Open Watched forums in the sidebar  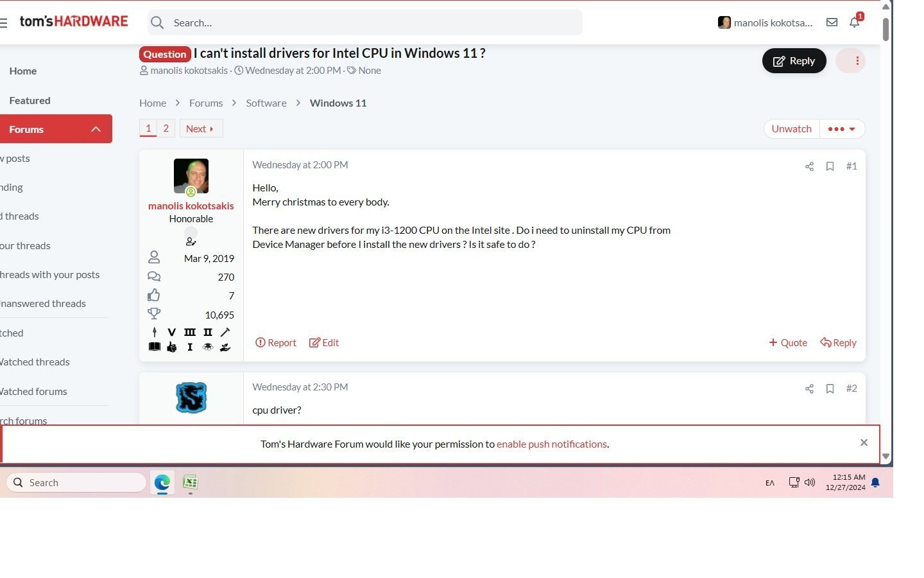pos(33,392)
